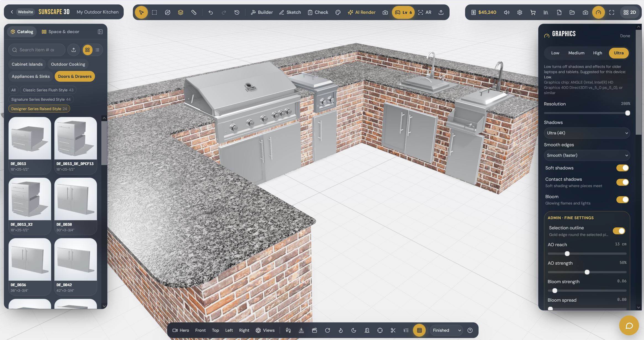Open the history clock icon
The width and height of the screenshot is (644, 340).
click(x=237, y=12)
